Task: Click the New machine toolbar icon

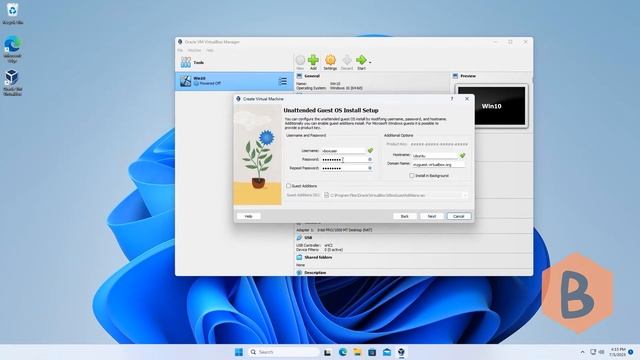Action: pos(300,60)
